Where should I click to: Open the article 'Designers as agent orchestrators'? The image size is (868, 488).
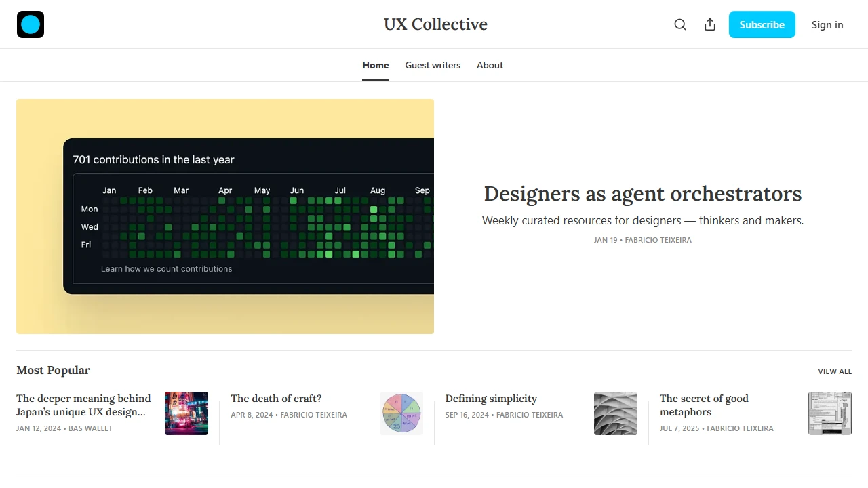(x=642, y=194)
